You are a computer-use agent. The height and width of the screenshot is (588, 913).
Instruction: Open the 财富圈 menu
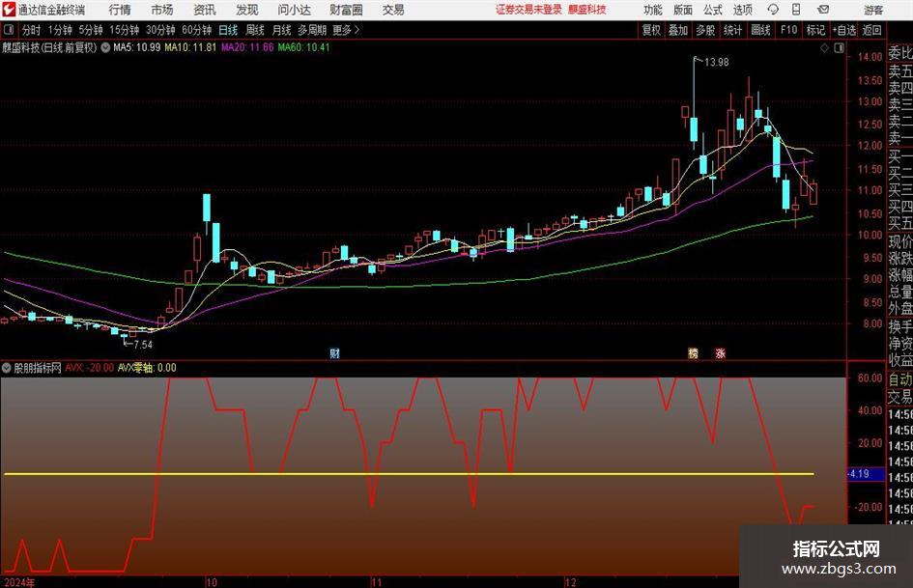(x=346, y=10)
